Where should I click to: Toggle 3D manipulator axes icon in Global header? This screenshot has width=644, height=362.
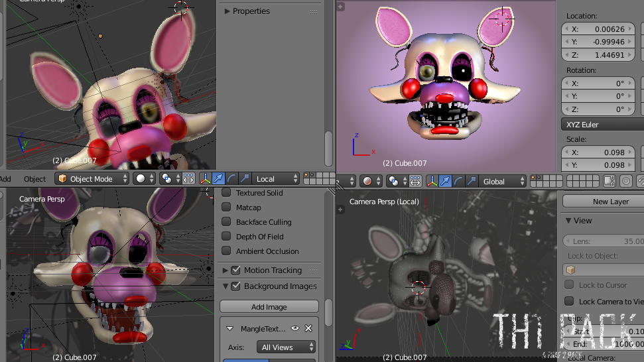pos(432,181)
